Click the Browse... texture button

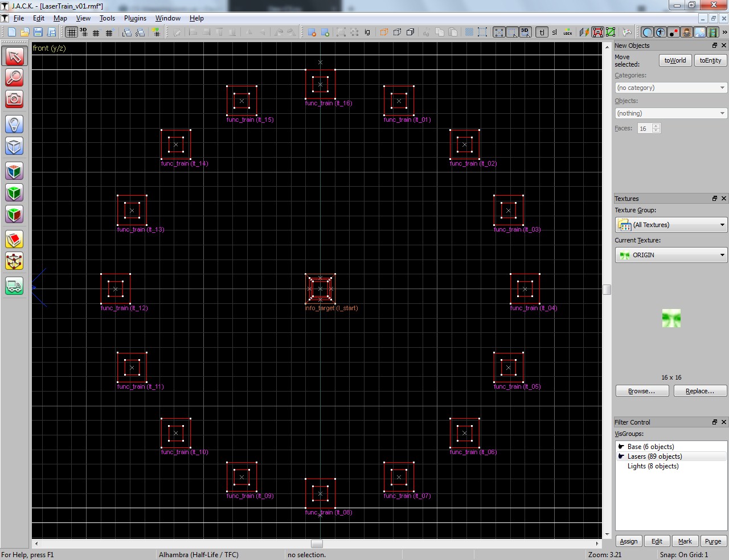pyautogui.click(x=642, y=391)
